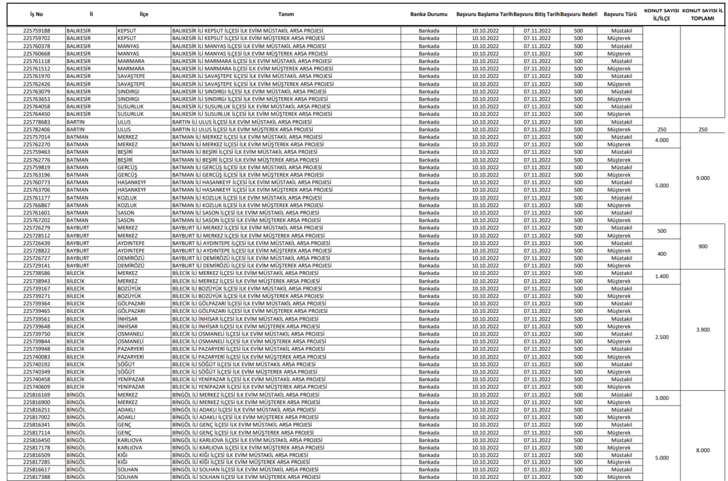The height and width of the screenshot is (481, 728).
Task: Select İş No cell 225766867
Action: [36, 205]
